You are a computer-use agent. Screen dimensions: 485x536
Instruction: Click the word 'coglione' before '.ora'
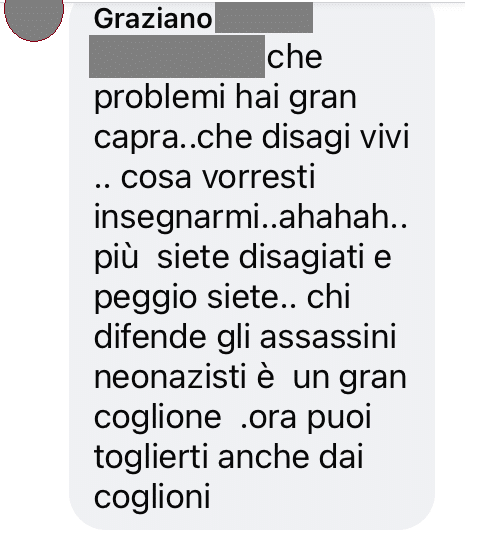point(158,419)
